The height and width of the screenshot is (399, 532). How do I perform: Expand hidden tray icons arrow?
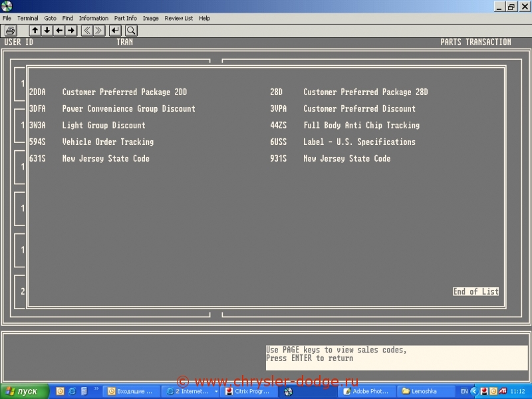pyautogui.click(x=474, y=392)
